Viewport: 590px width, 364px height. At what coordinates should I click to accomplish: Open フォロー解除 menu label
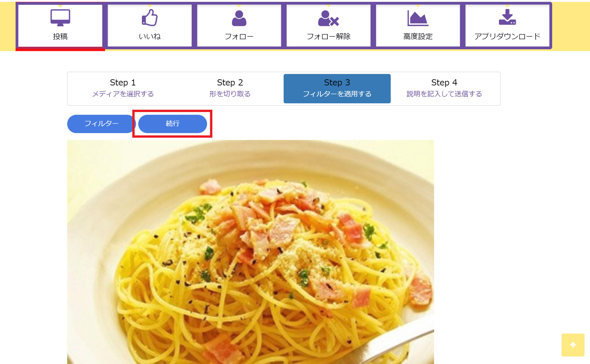pos(328,36)
